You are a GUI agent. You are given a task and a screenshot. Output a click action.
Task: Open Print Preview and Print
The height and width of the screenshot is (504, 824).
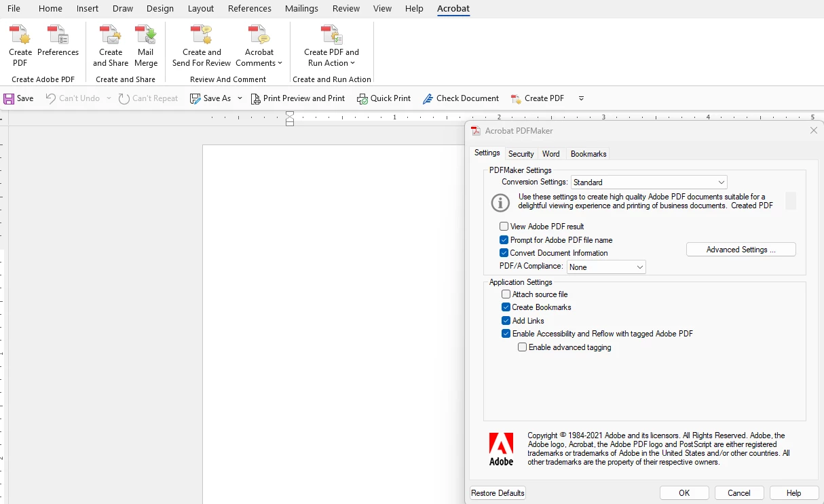pos(297,98)
